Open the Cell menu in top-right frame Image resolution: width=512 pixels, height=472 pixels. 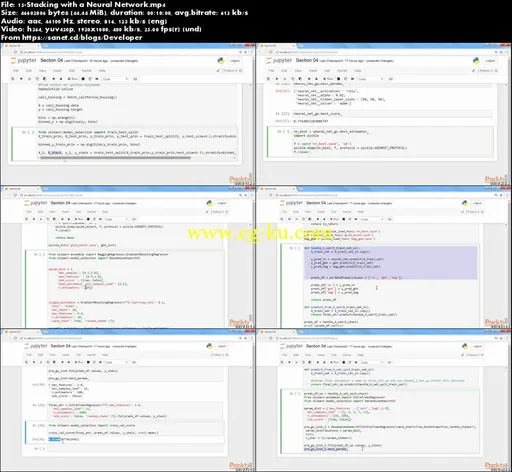tap(327, 71)
